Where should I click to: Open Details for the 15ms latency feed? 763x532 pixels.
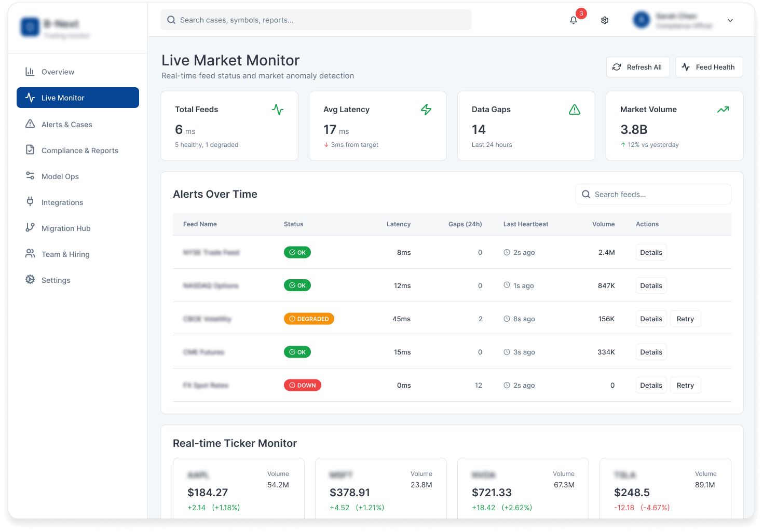651,352
